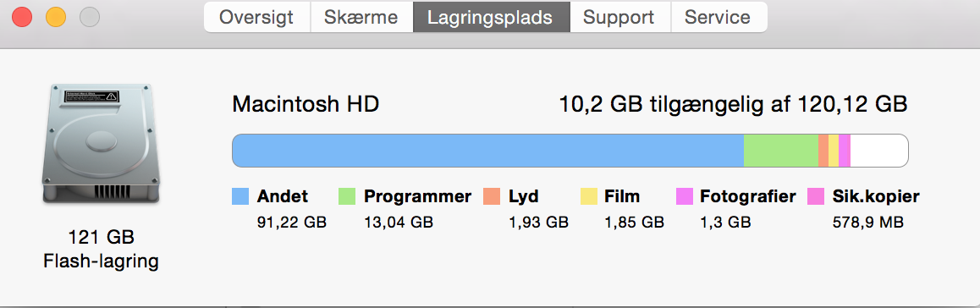Open the Oversigt tab
Image resolution: width=980 pixels, height=308 pixels.
click(256, 17)
